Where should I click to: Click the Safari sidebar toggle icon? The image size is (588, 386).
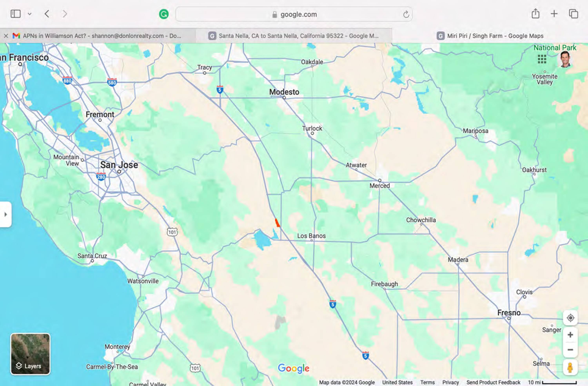[15, 14]
